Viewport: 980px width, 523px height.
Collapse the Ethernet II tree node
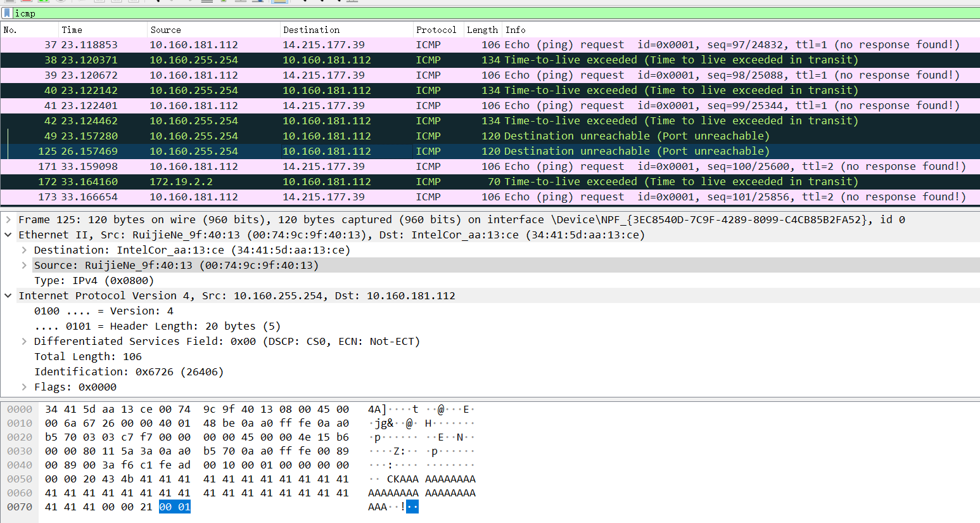coord(8,235)
